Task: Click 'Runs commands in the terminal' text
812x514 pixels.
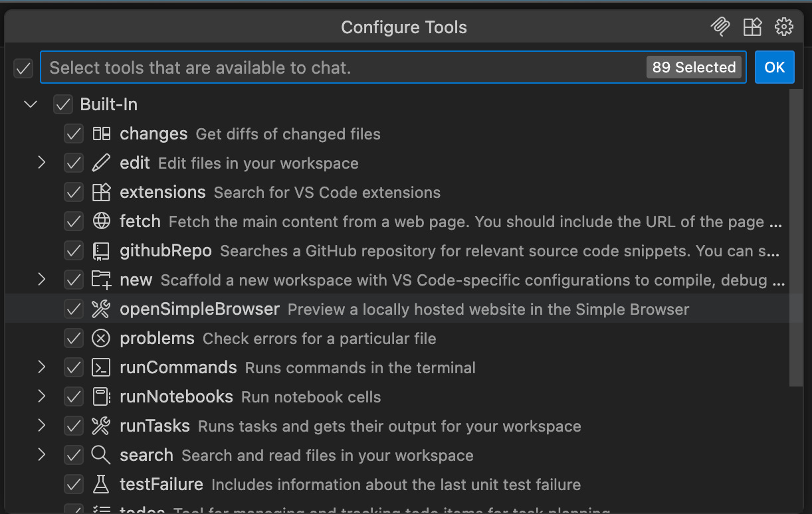Action: [360, 368]
